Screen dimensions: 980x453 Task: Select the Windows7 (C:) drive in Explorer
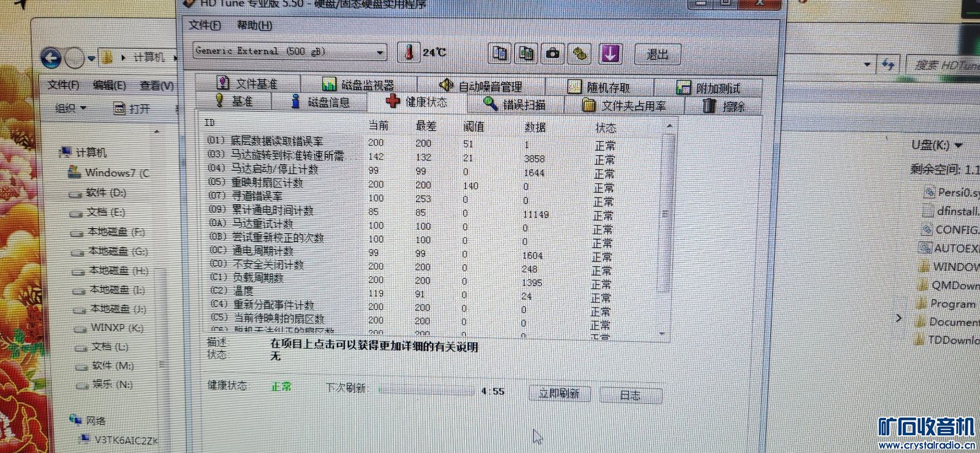pyautogui.click(x=109, y=173)
